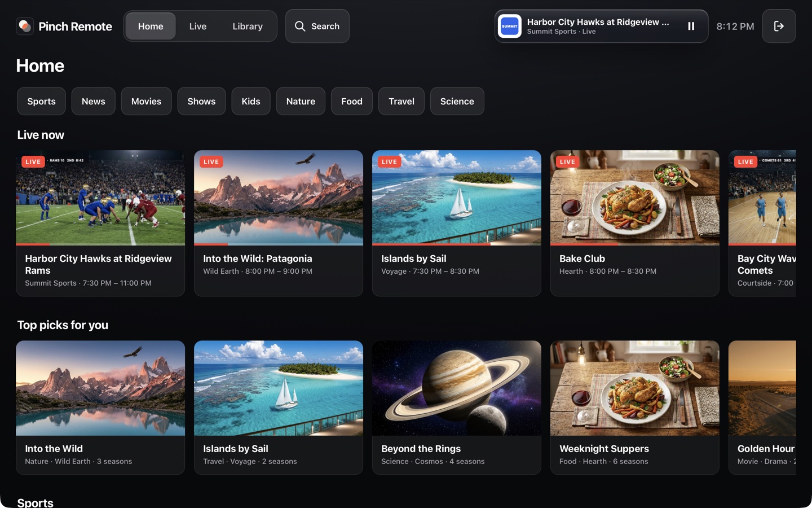Click the LIVE badge on Bake Club
The width and height of the screenshot is (812, 508).
567,162
